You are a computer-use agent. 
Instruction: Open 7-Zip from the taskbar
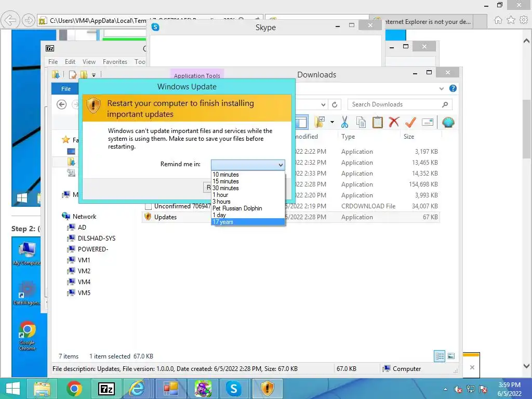(x=106, y=389)
